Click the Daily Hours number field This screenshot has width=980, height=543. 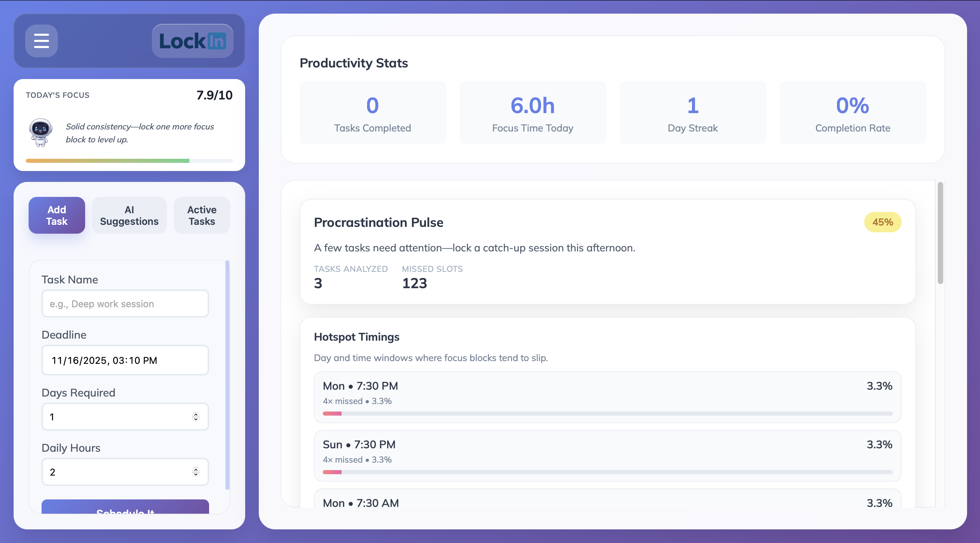118,472
